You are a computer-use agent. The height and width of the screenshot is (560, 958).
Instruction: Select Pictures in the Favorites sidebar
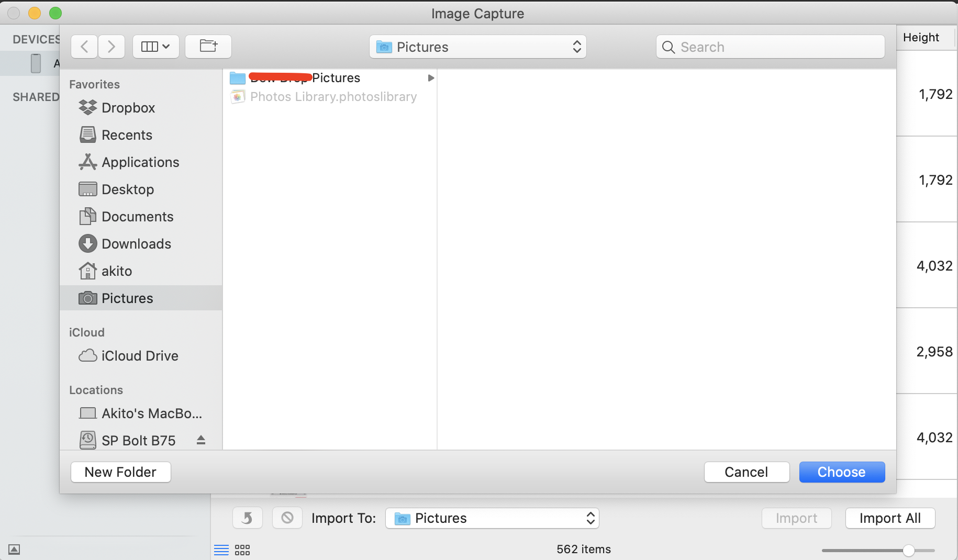141,298
